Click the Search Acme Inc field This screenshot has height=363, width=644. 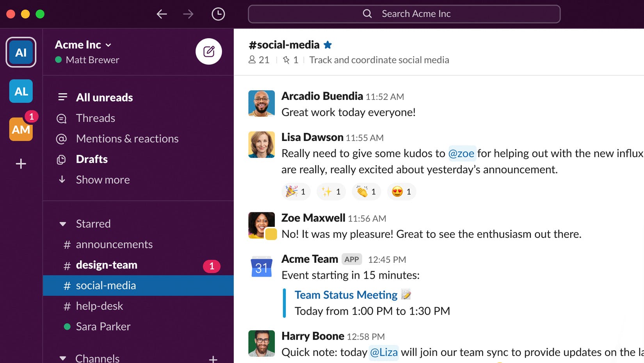click(404, 14)
